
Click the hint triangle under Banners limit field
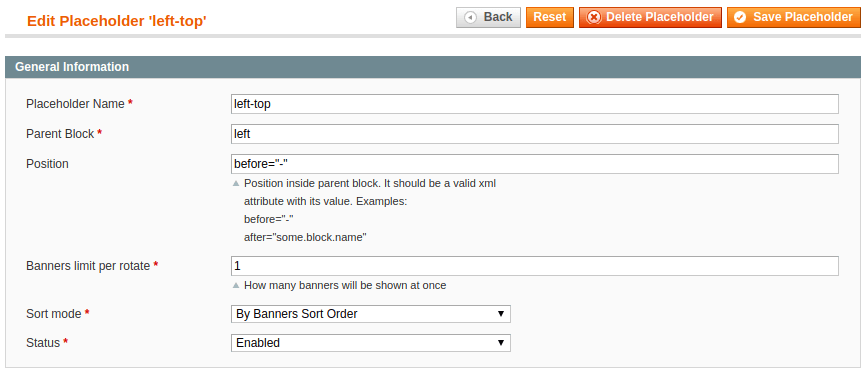[x=236, y=286]
